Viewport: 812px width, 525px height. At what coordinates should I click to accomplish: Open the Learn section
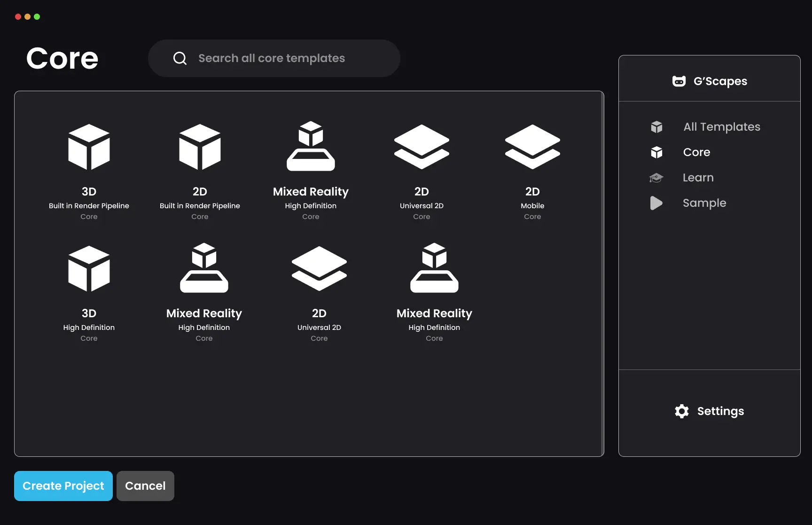click(x=698, y=178)
